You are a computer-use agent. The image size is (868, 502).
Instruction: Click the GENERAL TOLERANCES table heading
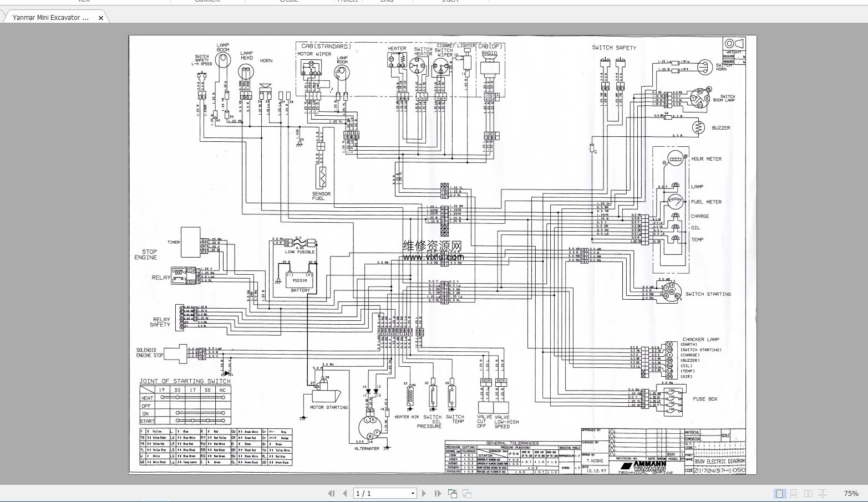point(512,443)
